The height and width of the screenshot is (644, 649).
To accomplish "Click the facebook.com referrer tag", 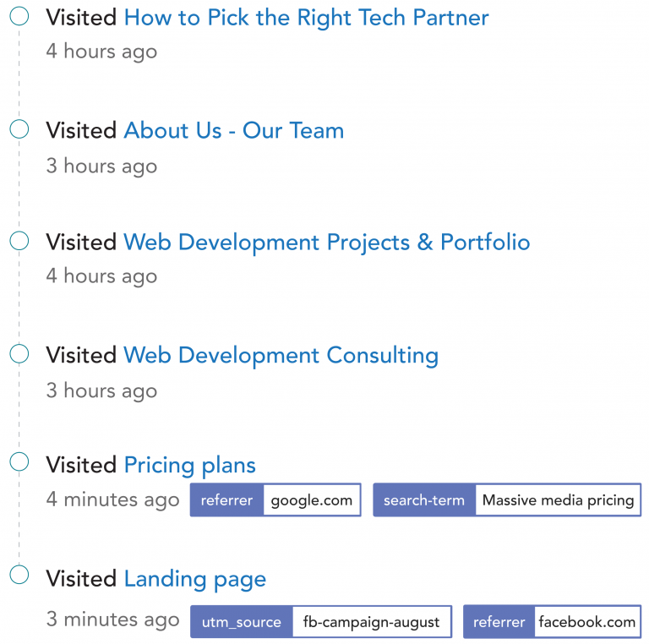I will pyautogui.click(x=586, y=622).
